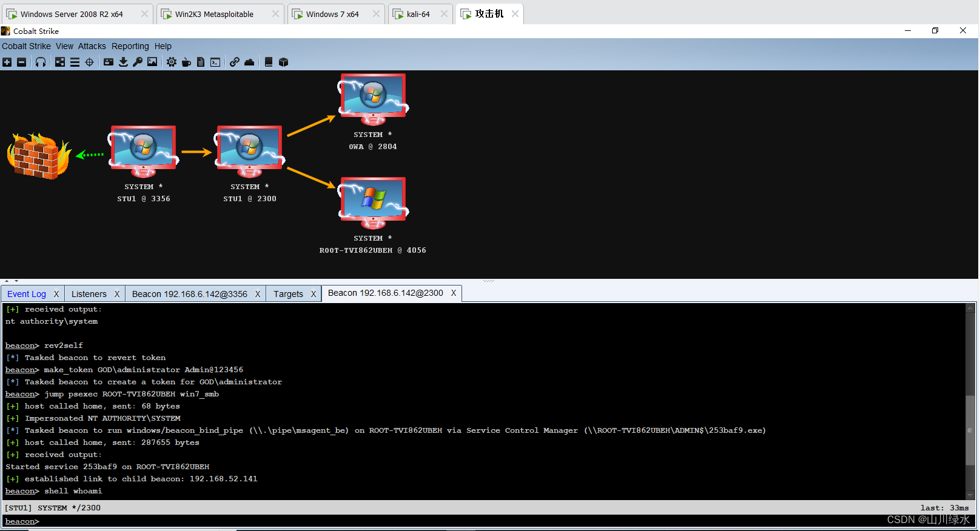Click the gear executable generator icon
Image resolution: width=980 pixels, height=531 pixels.
172,62
